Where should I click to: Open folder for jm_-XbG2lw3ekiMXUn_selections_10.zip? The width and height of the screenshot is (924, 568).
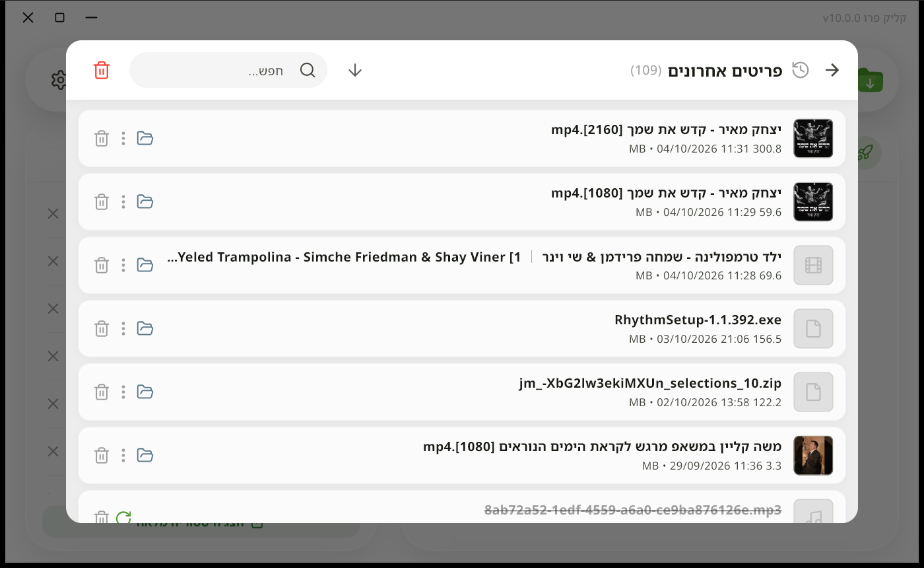click(145, 392)
